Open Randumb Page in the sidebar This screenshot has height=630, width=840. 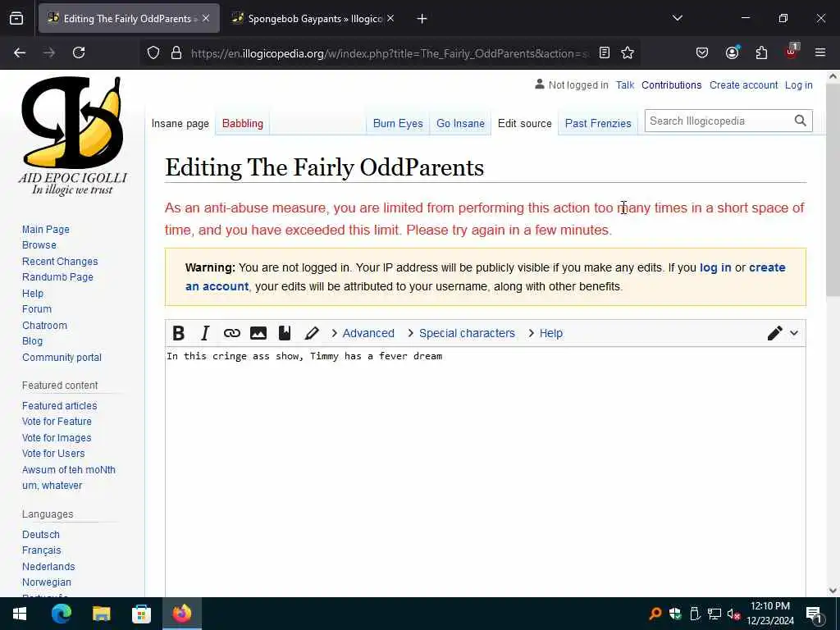[57, 277]
